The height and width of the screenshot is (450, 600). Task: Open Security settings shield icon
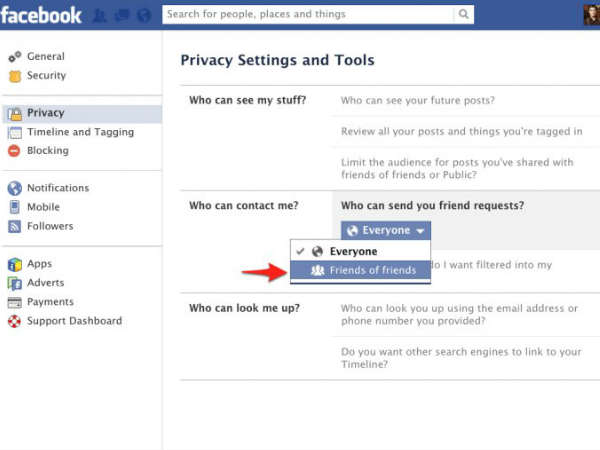click(15, 76)
